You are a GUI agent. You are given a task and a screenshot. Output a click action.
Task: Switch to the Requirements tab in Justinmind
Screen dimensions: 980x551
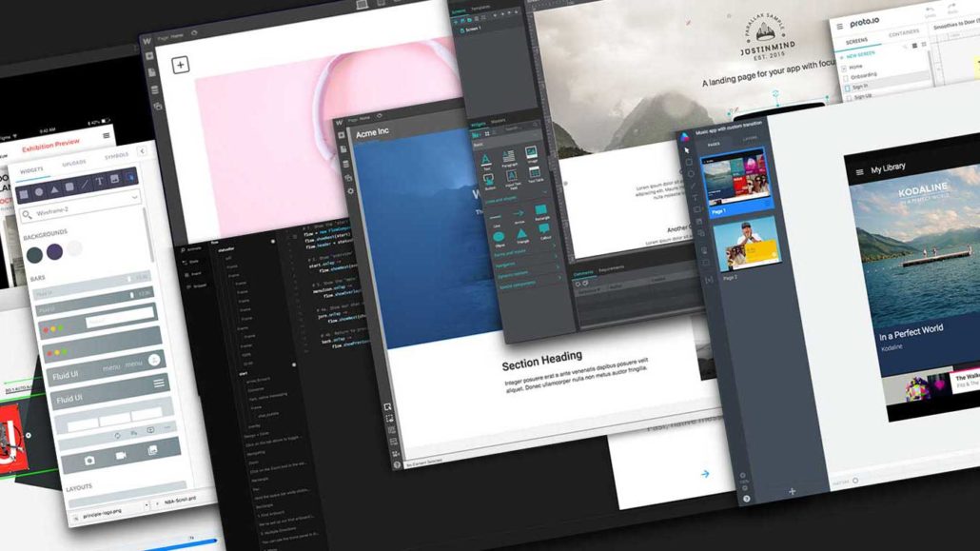(x=611, y=268)
